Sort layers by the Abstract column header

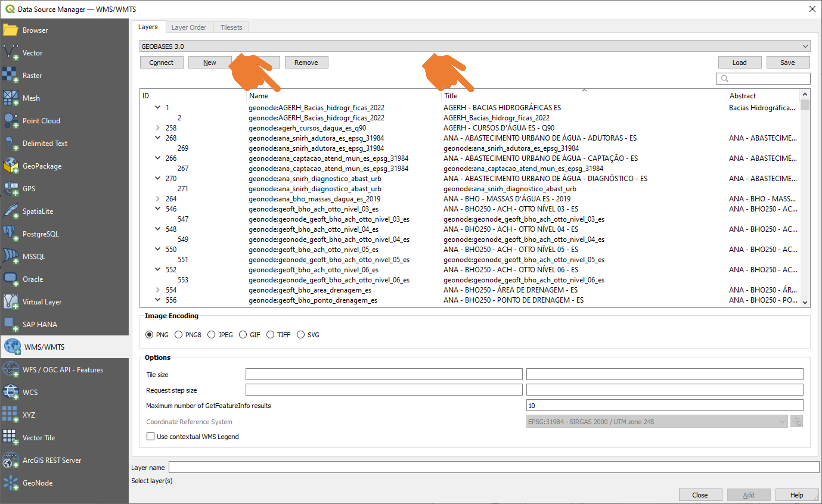[763, 96]
